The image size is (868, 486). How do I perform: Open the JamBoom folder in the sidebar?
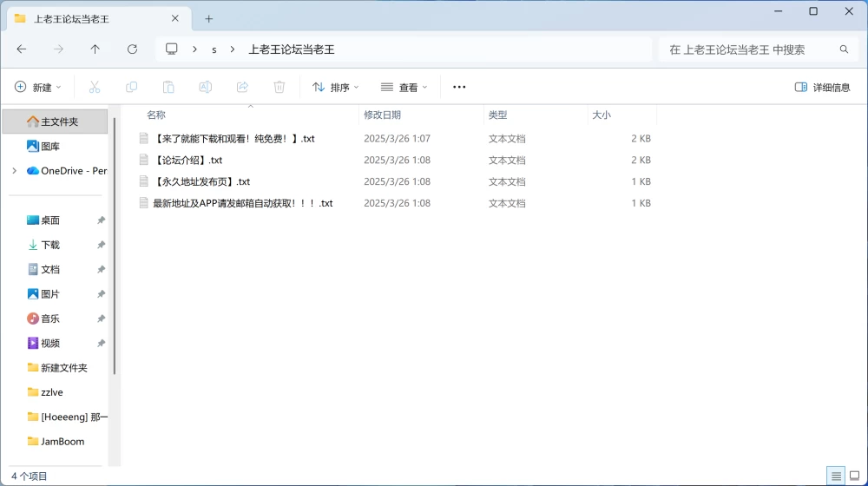coord(56,441)
